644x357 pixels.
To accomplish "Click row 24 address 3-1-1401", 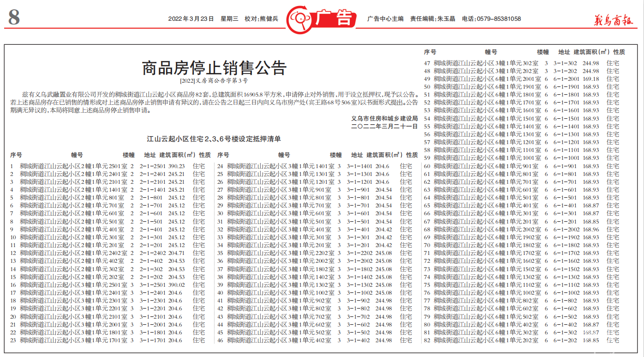I will click(x=359, y=166).
